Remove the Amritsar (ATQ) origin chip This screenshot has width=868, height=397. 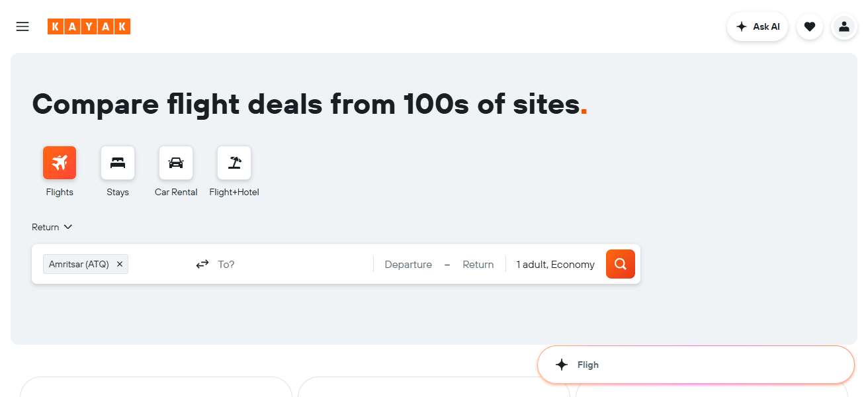click(x=120, y=264)
